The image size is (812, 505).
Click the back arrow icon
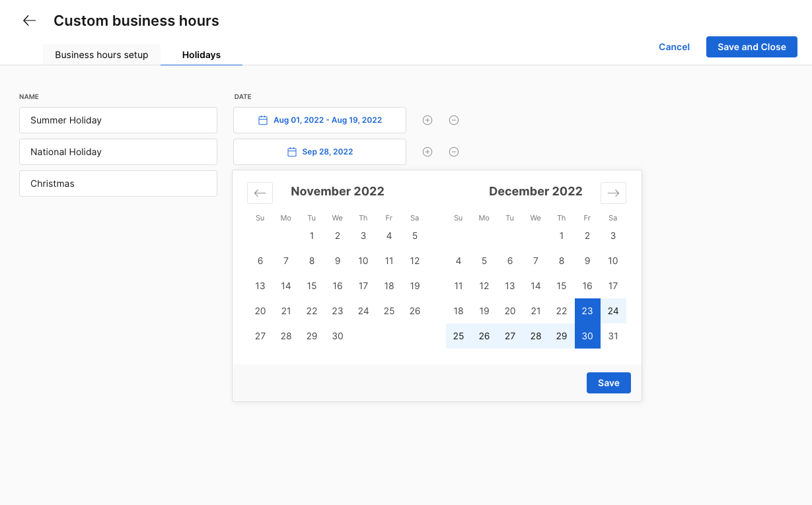click(x=29, y=21)
